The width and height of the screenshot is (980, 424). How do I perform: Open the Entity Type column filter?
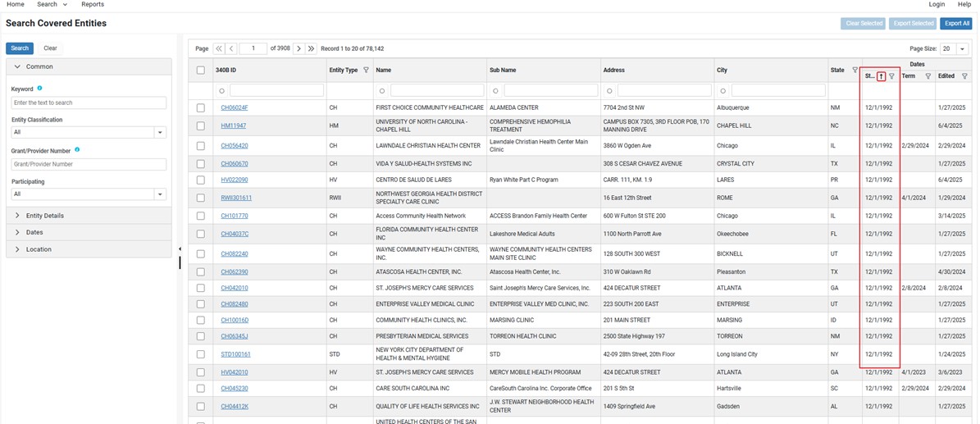(x=366, y=71)
